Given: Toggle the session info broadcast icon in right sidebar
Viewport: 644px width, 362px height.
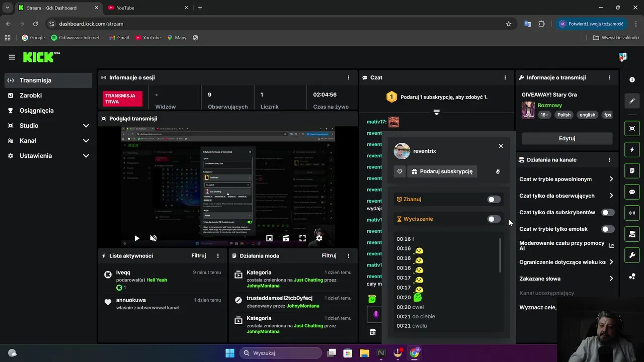Looking at the screenshot, I should pyautogui.click(x=632, y=213).
